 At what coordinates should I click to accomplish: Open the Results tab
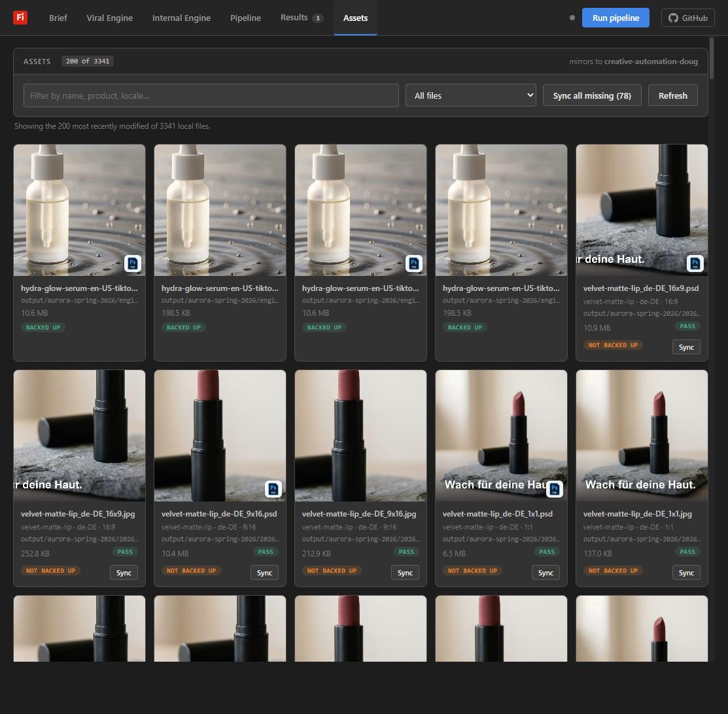302,18
